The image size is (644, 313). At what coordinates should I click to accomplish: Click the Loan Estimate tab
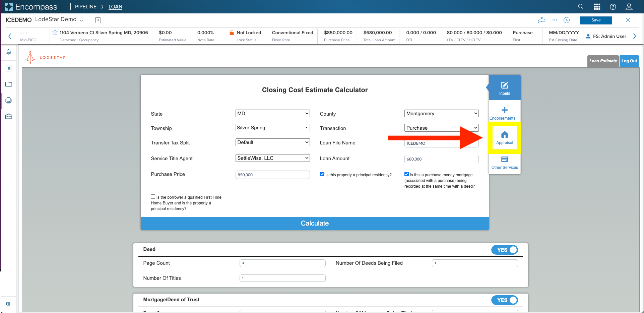tap(603, 61)
